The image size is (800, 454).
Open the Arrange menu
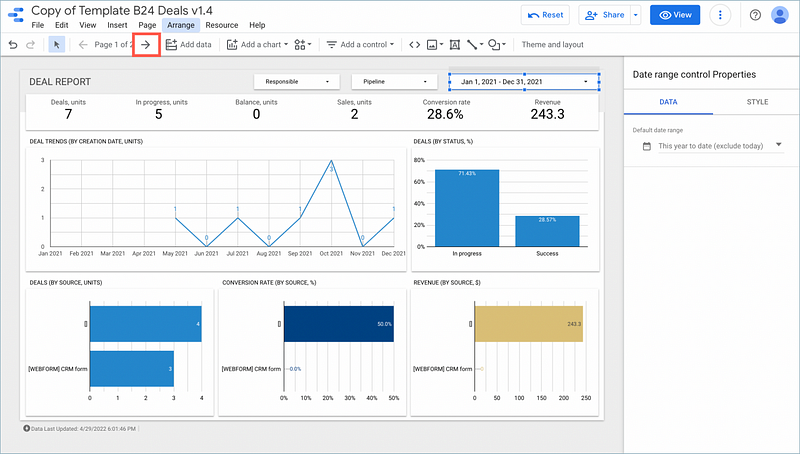point(181,25)
